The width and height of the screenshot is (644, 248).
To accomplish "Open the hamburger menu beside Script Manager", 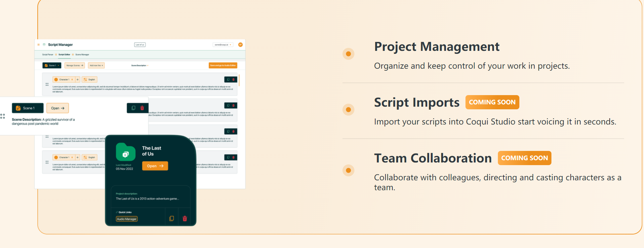I will (39, 45).
